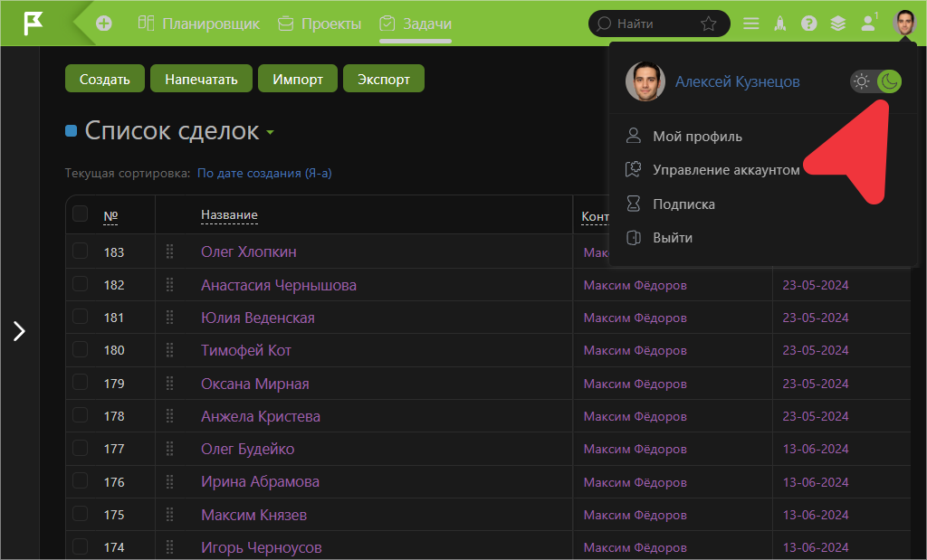This screenshot has height=560, width=927.
Task: Change sorting 'По дате создания (Я-а)'
Action: [x=264, y=173]
